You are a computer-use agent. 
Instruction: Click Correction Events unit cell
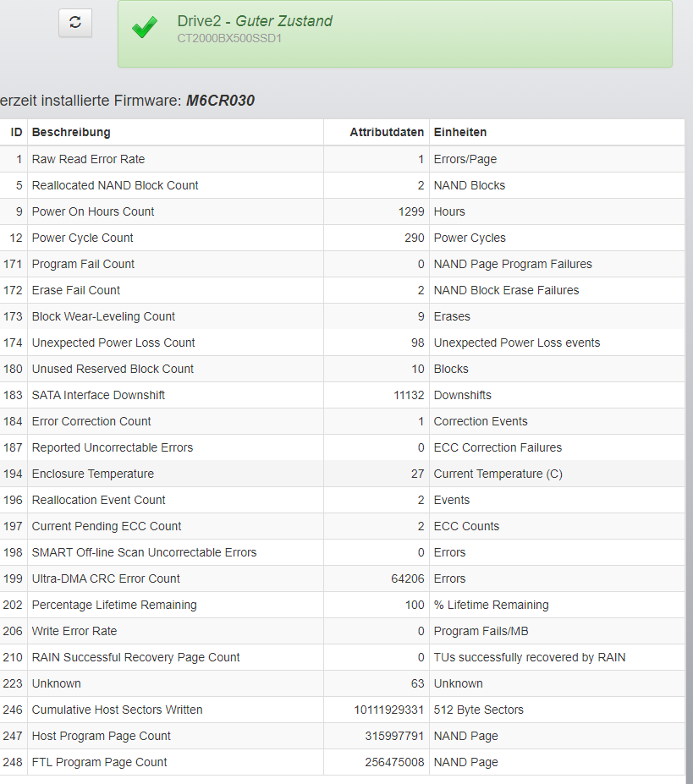tap(481, 421)
